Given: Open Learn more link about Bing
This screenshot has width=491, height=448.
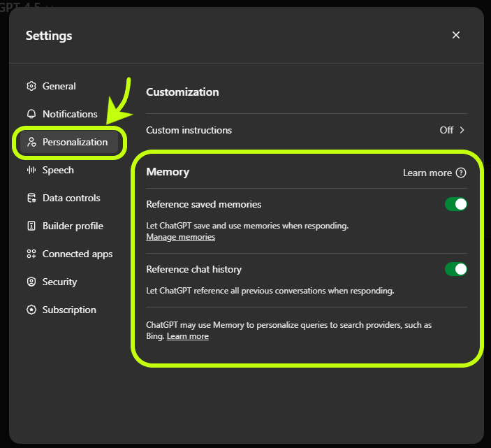Looking at the screenshot, I should 188,336.
